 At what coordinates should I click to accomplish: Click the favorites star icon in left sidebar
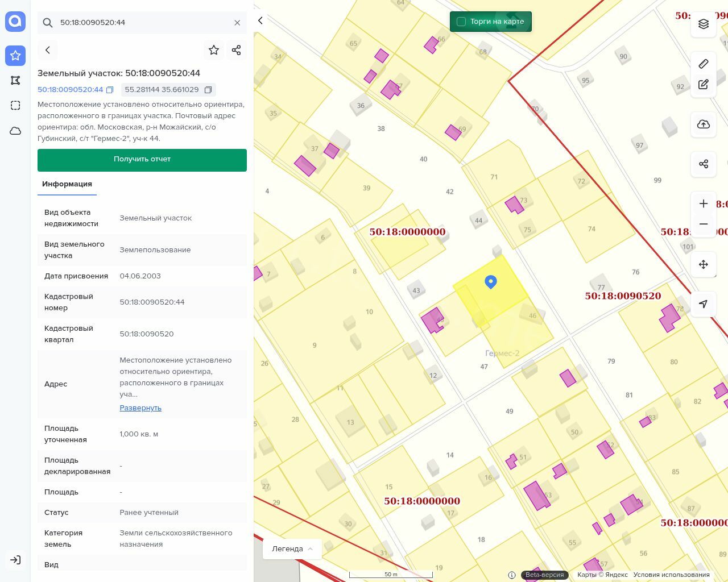(15, 56)
